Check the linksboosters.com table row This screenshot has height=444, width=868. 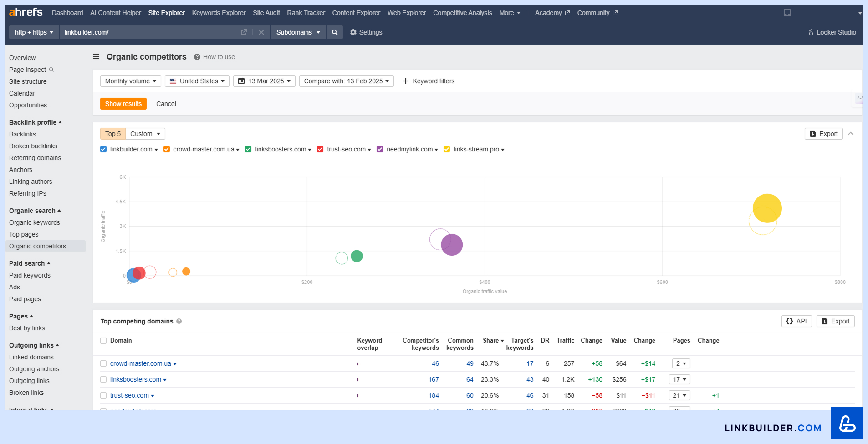103,379
